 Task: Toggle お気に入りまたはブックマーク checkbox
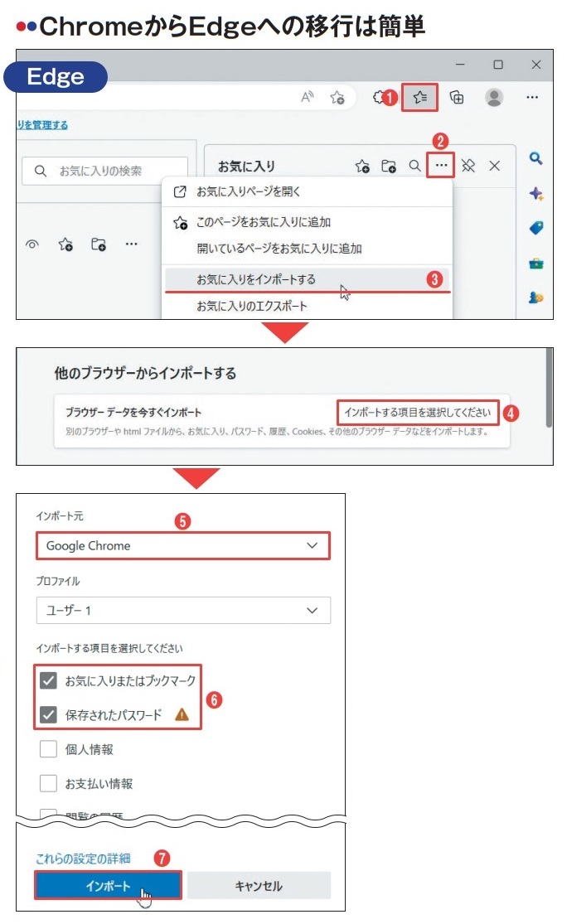(48, 680)
